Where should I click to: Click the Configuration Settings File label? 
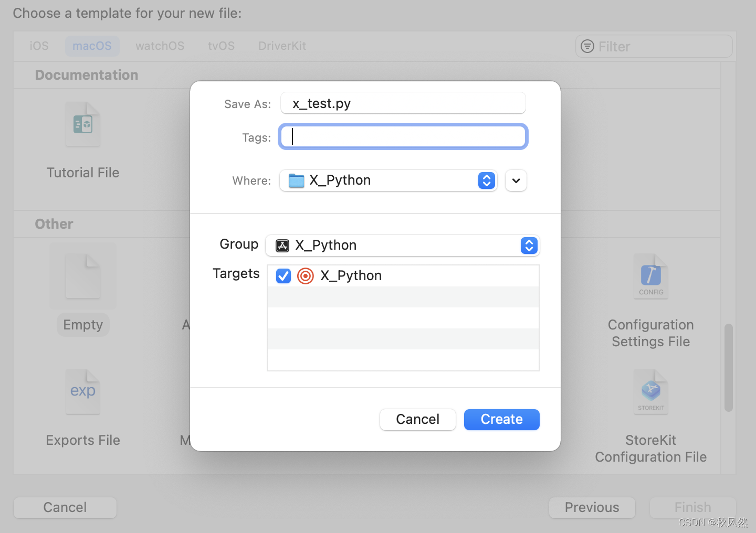tap(651, 333)
